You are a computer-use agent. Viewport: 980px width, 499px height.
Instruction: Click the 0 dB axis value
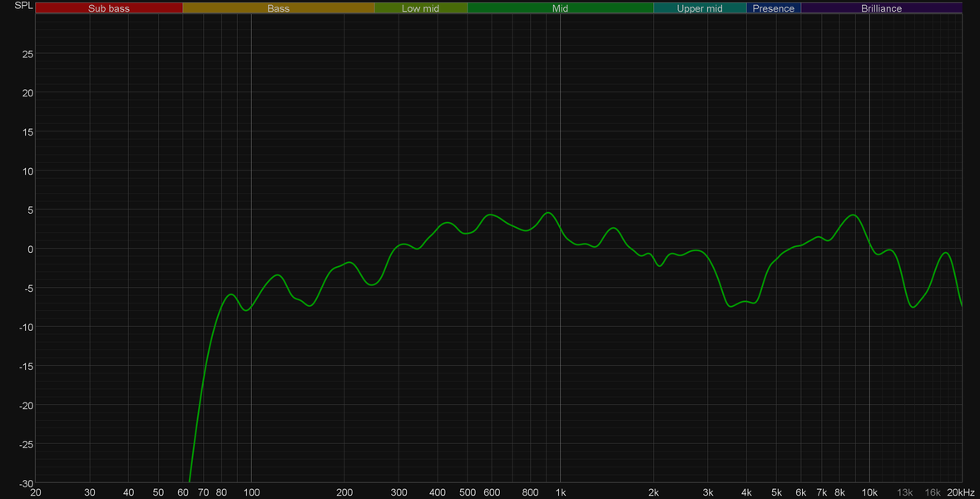pos(30,249)
